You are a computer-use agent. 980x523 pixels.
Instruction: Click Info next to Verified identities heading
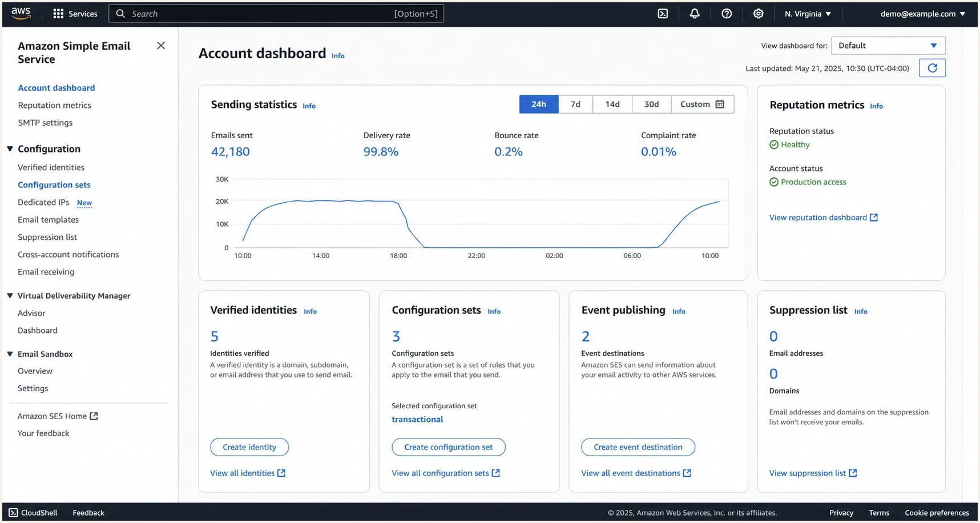click(x=310, y=312)
